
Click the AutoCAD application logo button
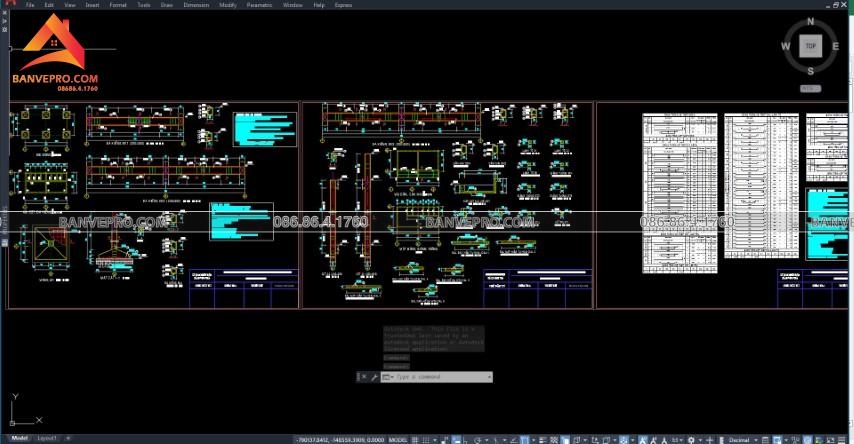9,3
